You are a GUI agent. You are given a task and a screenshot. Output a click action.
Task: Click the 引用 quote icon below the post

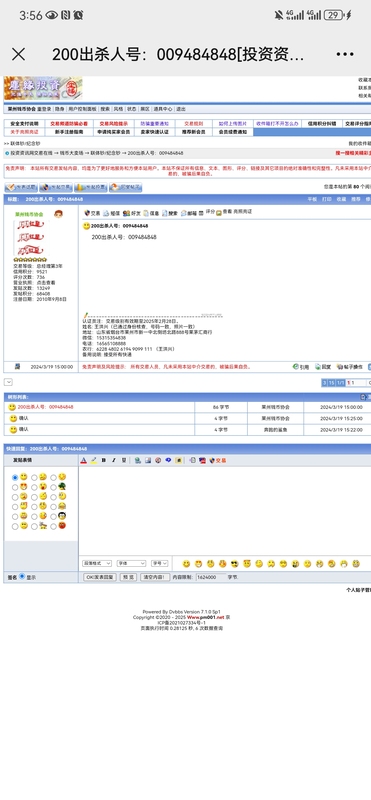click(301, 367)
